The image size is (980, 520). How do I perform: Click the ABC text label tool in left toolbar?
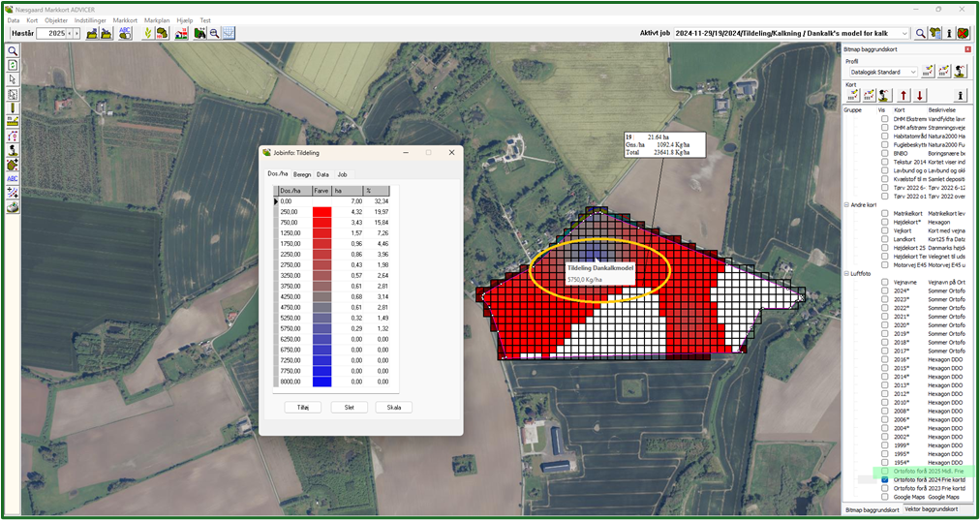pyautogui.click(x=13, y=178)
